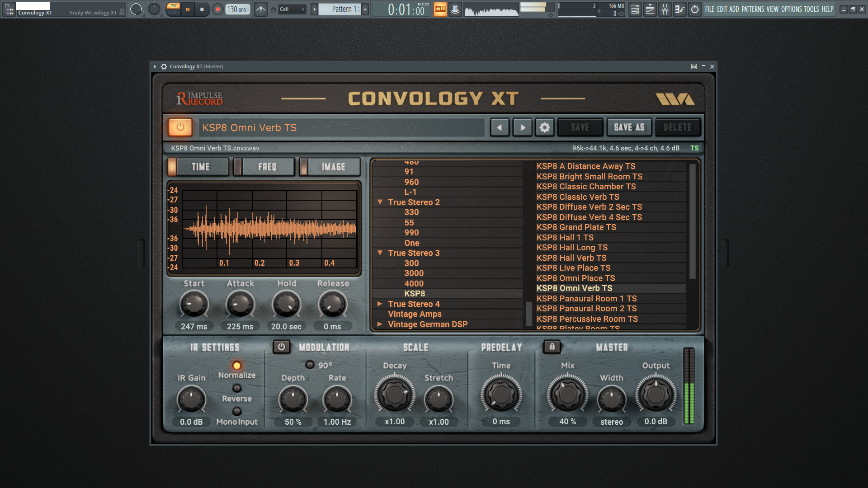The image size is (868, 488).
Task: Click the preset list scrollbar
Action: (692, 221)
